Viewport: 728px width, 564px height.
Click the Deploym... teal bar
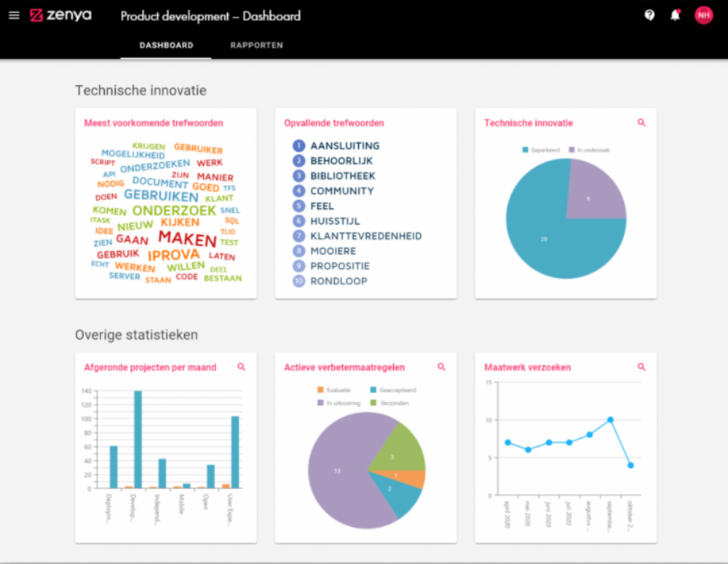pyautogui.click(x=114, y=467)
